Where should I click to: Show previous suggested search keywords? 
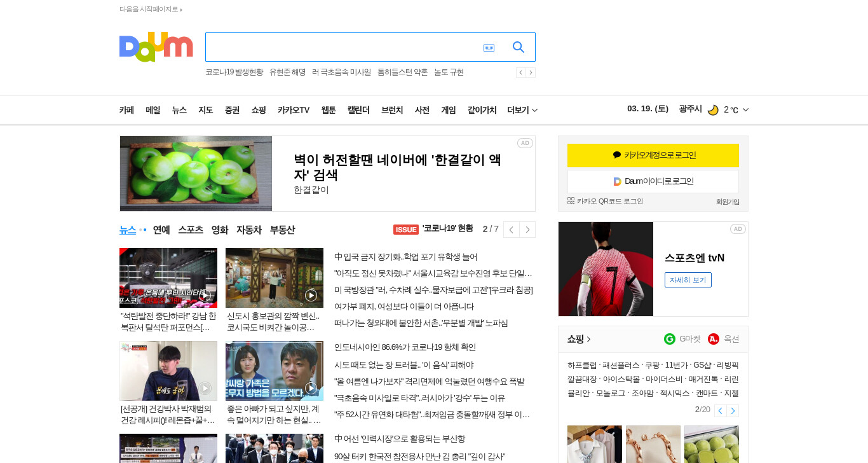tap(520, 73)
